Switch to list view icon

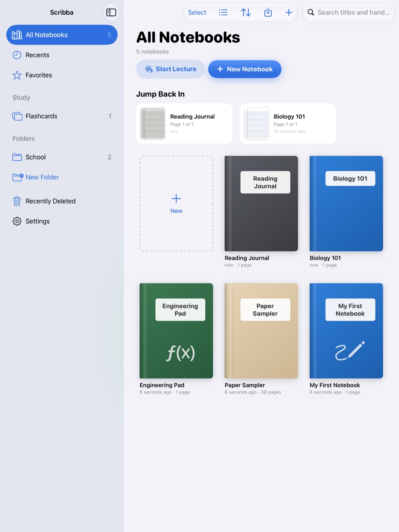pyautogui.click(x=223, y=12)
